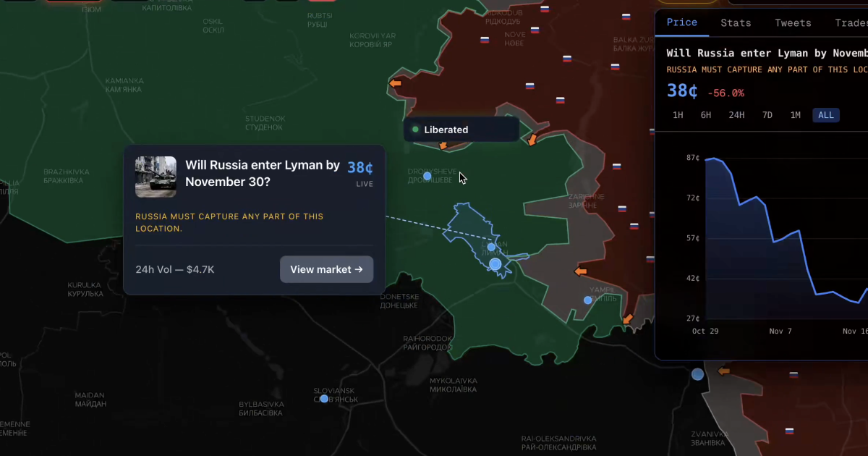Open the Trades tab

click(x=851, y=22)
